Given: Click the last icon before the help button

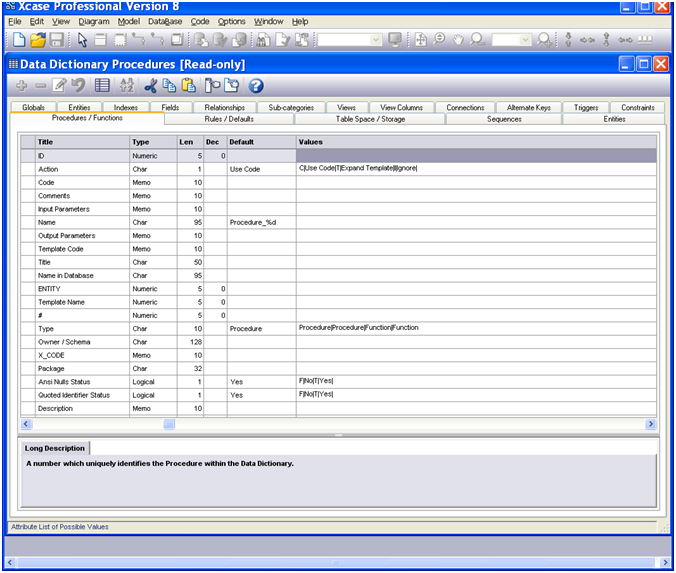Looking at the screenshot, I should (232, 85).
